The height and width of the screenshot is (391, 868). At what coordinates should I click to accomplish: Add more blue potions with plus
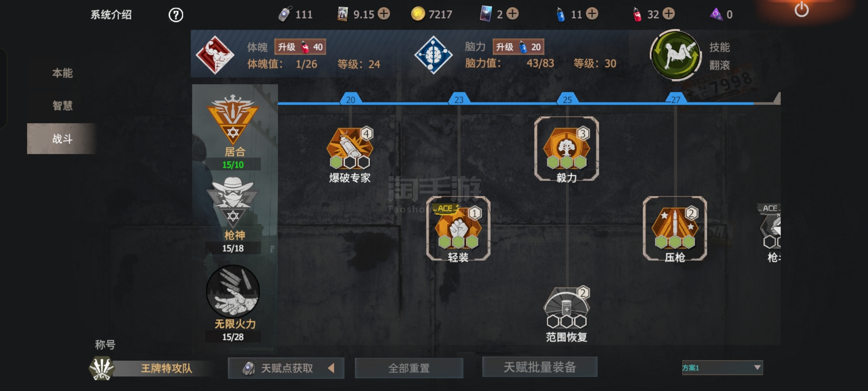tap(592, 14)
